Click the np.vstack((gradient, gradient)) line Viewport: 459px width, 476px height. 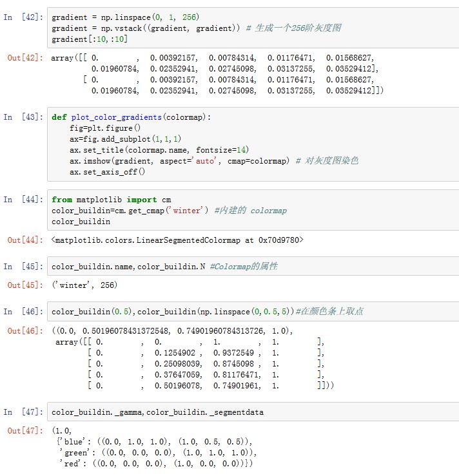click(146, 28)
